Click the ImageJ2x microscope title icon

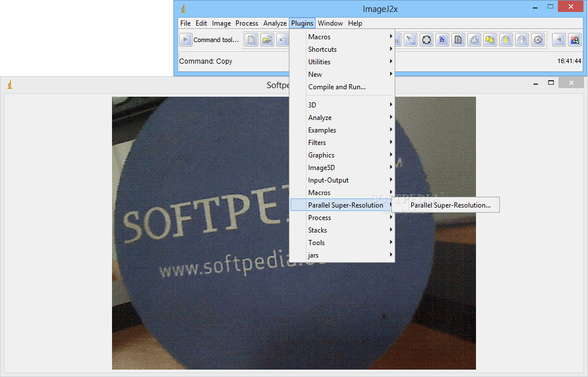[x=183, y=9]
